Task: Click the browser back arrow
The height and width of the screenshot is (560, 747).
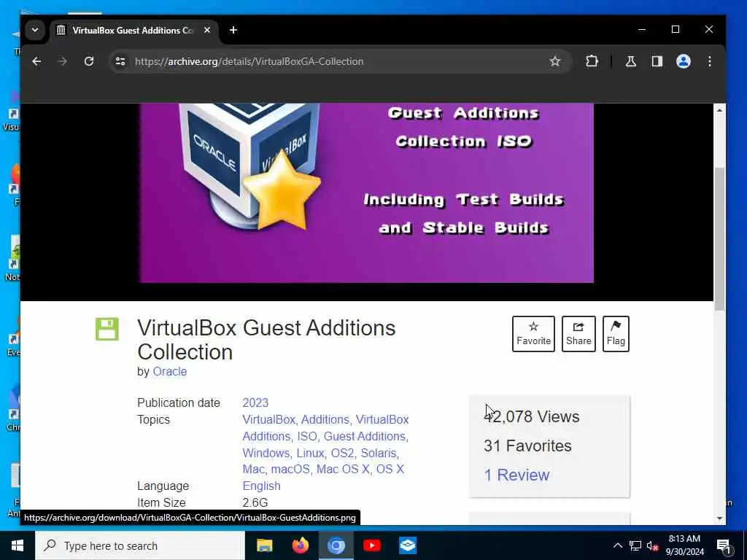Action: tap(36, 61)
